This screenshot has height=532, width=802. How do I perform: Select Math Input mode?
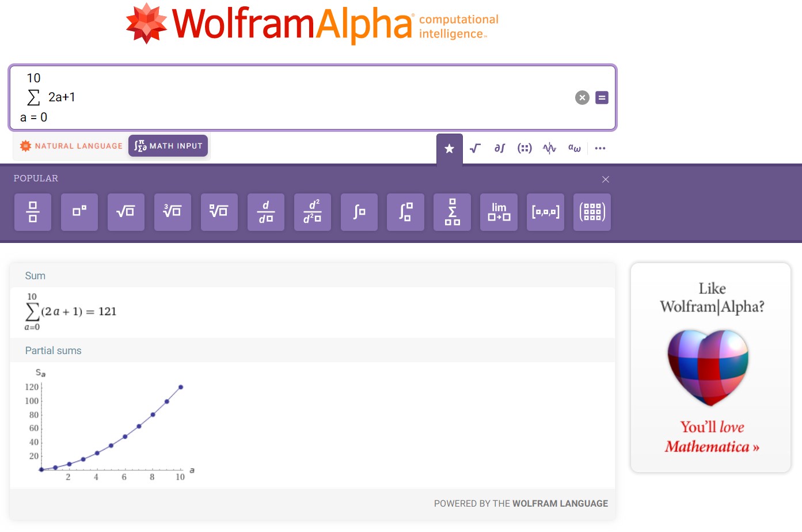168,146
